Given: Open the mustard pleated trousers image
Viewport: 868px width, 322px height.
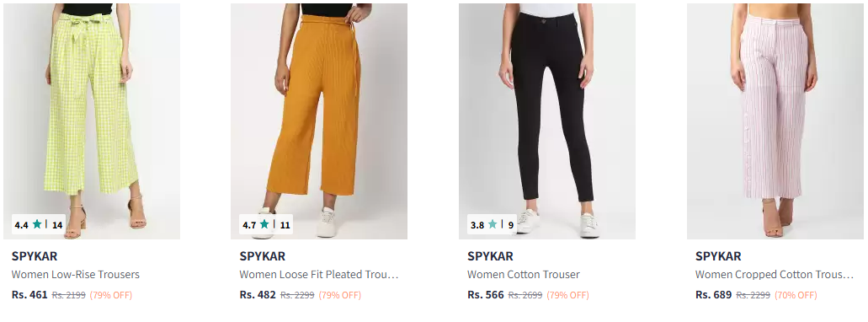Looking at the screenshot, I should point(319,121).
